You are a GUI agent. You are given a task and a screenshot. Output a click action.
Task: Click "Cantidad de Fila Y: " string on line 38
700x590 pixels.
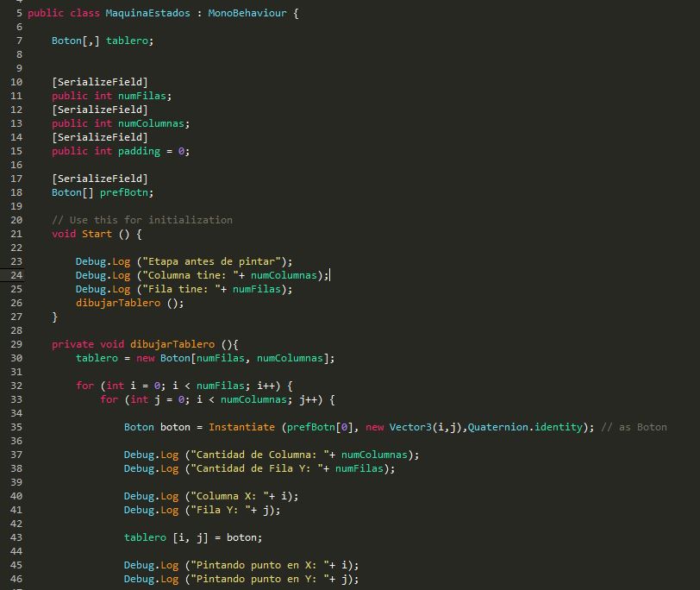pyautogui.click(x=257, y=468)
